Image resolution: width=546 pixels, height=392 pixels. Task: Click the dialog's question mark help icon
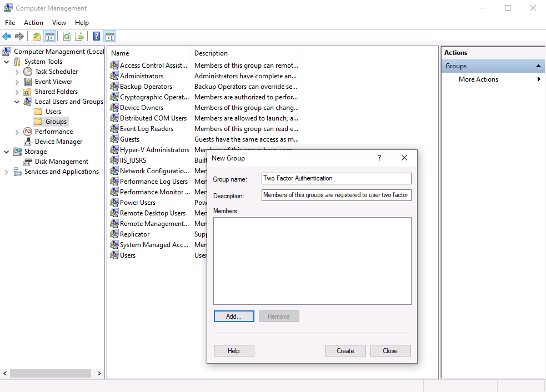click(379, 158)
